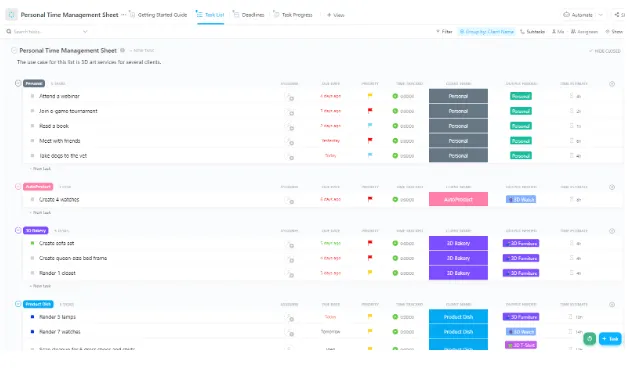This screenshot has width=627, height=369.
Task: Start time tracker for Attend a webinar
Action: 395,96
